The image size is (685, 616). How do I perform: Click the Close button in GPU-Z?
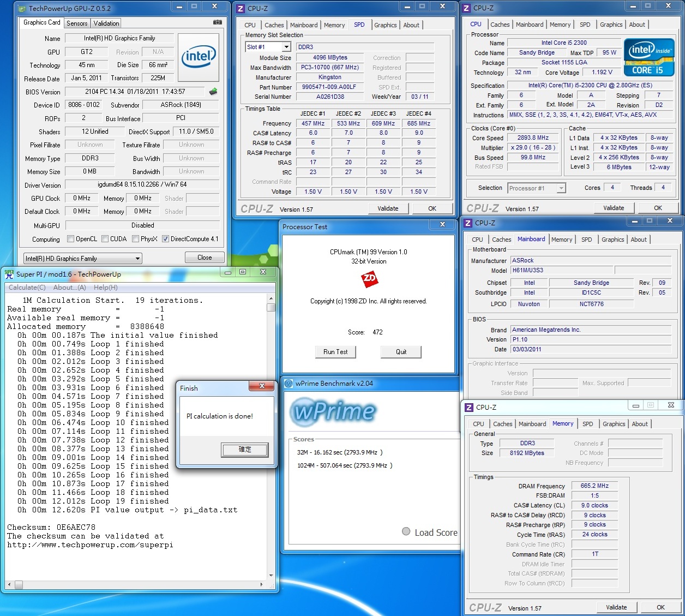(205, 258)
